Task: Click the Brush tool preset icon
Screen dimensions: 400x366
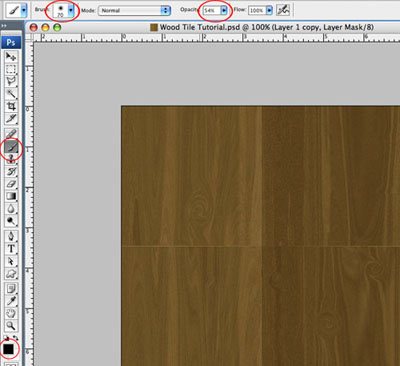Action: 14,10
